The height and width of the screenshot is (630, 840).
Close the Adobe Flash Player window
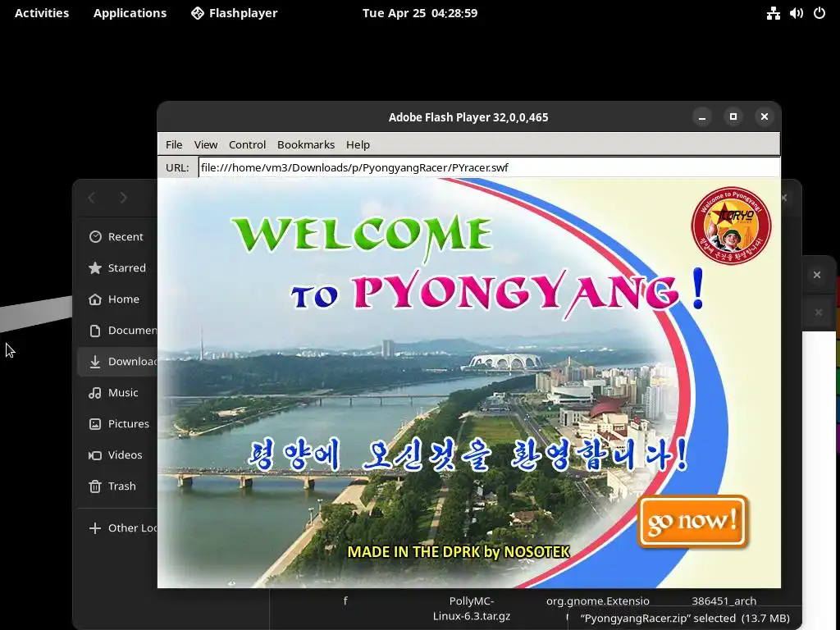tap(765, 116)
